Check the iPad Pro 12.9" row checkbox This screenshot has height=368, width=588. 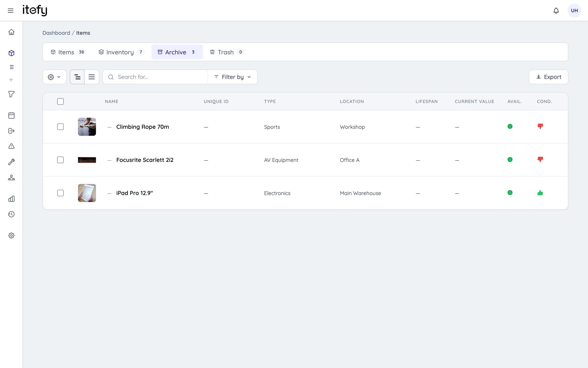click(x=60, y=193)
